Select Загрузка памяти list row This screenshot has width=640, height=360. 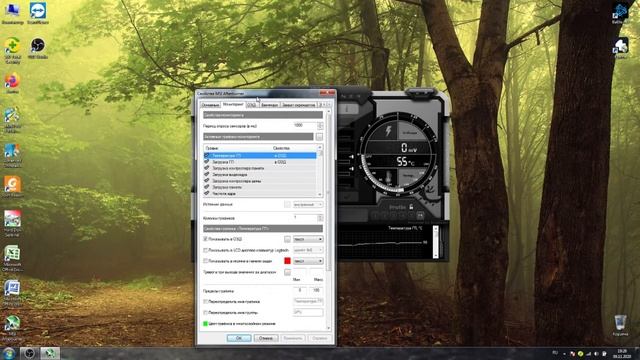pyautogui.click(x=260, y=187)
